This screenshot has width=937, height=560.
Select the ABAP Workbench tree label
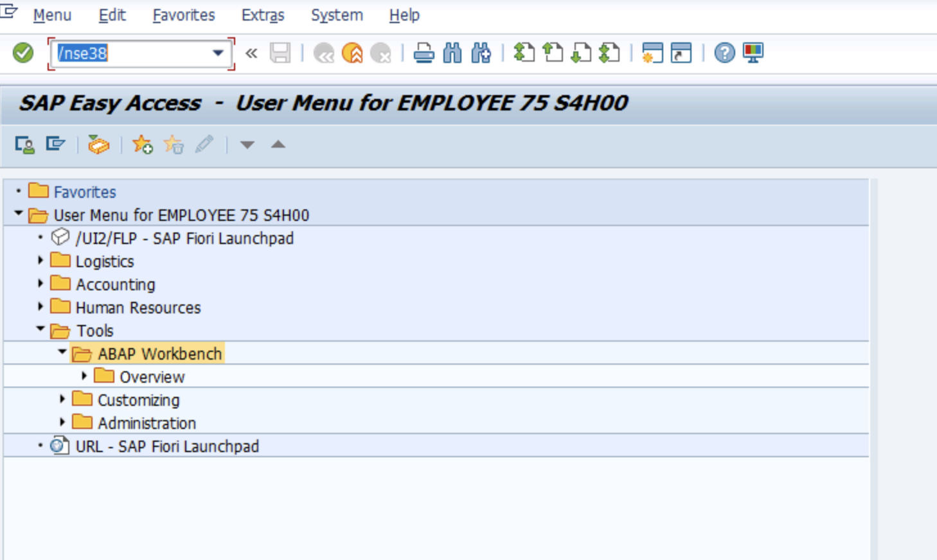click(159, 354)
